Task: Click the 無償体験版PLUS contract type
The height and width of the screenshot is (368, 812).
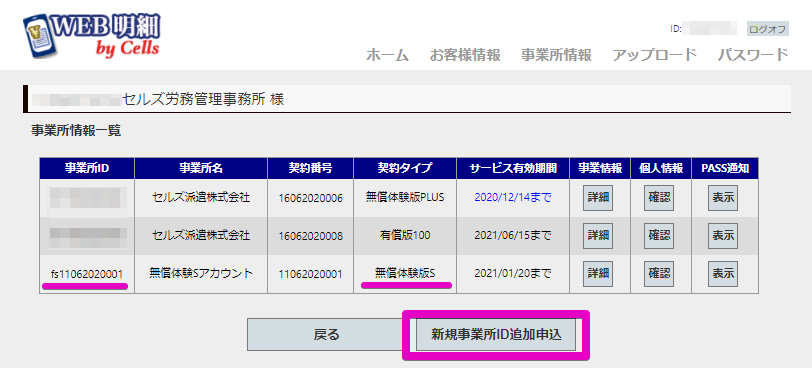Action: [405, 197]
